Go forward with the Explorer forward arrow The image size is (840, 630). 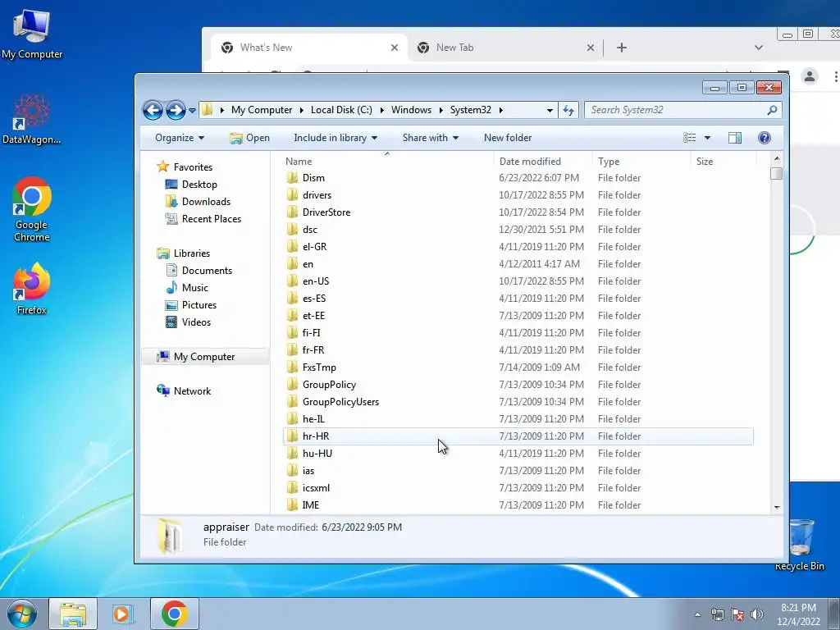pyautogui.click(x=176, y=111)
